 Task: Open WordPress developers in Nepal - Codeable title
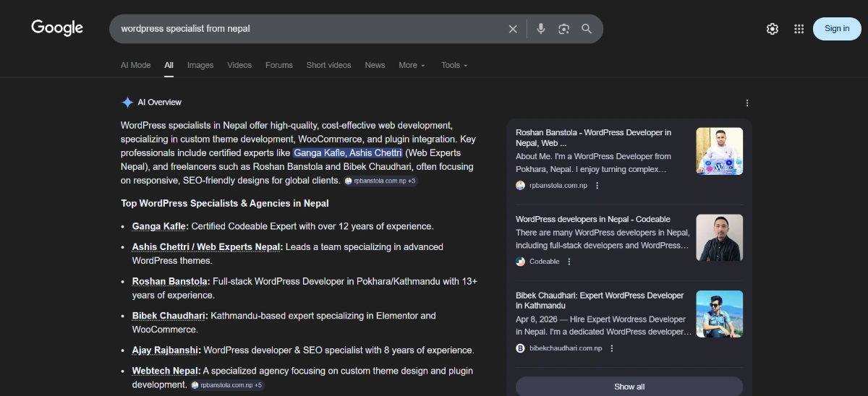(x=593, y=219)
